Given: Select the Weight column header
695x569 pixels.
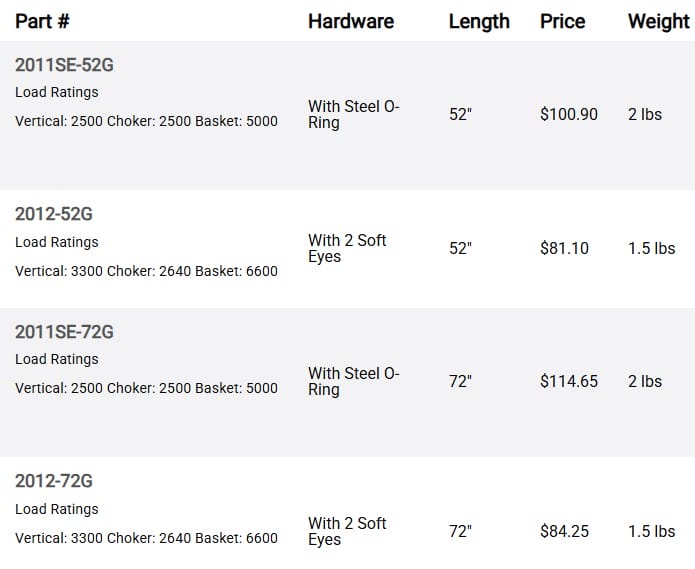Looking at the screenshot, I should [658, 21].
